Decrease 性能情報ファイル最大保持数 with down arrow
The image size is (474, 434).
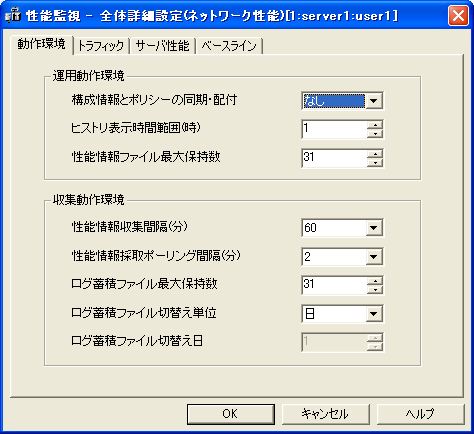(x=375, y=162)
